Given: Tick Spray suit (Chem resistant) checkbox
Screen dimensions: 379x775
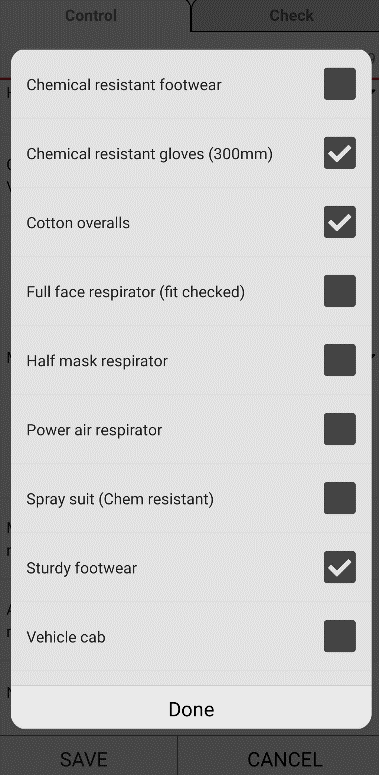Looking at the screenshot, I should coord(340,498).
